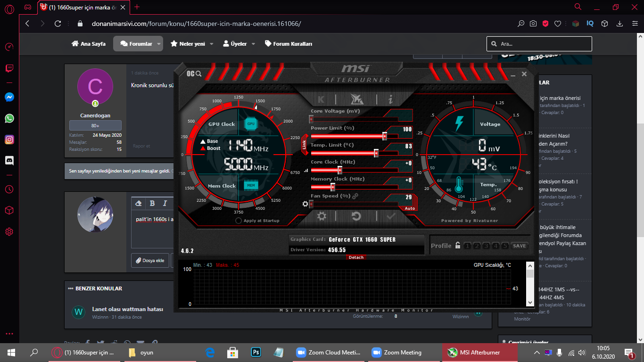This screenshot has height=362, width=644.
Task: Adjust the Power Limit slider
Action: tap(385, 136)
